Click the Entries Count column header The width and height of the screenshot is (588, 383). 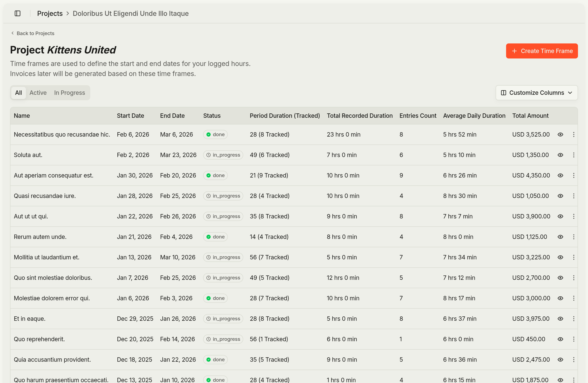coord(418,115)
